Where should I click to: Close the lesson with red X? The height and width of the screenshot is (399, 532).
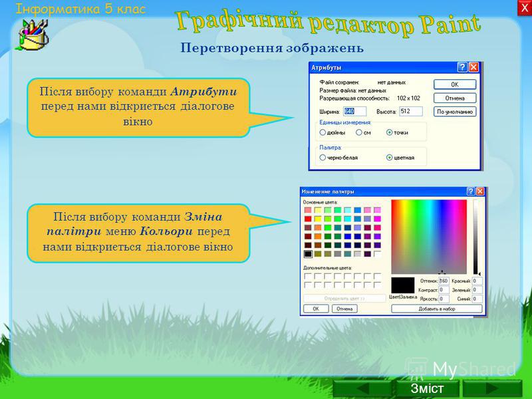(x=525, y=7)
